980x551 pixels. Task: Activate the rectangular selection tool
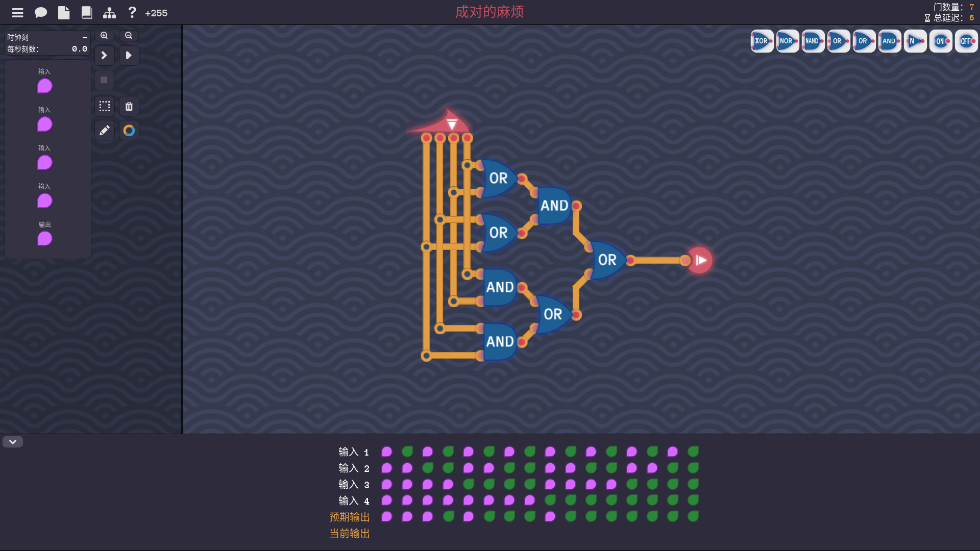[x=105, y=106]
